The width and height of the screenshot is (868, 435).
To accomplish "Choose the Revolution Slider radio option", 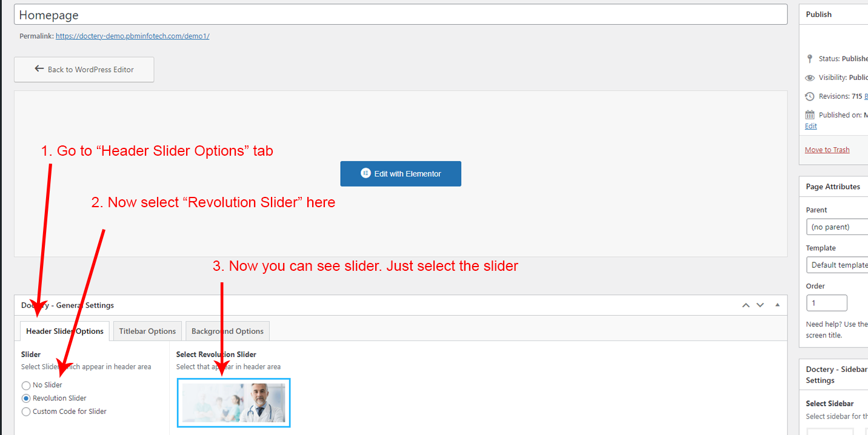I will [26, 399].
